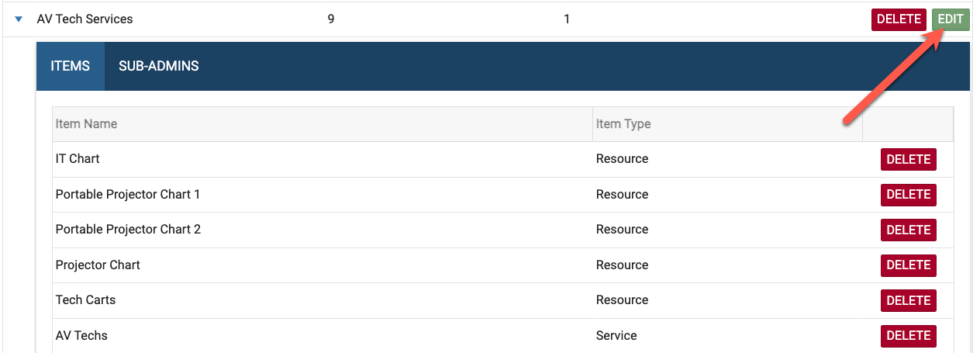Collapse the AV Tech Services row

(19, 19)
